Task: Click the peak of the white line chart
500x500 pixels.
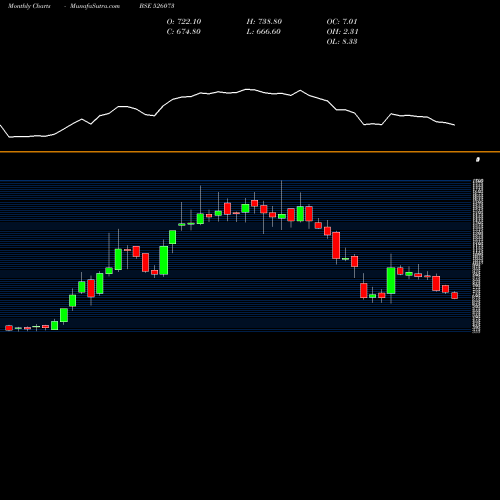Action: 247,89
